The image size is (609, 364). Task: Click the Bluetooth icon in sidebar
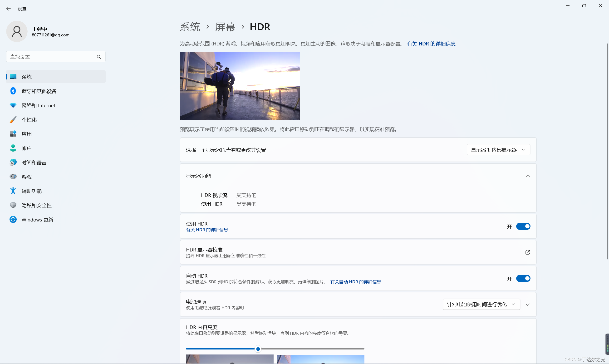(x=13, y=91)
